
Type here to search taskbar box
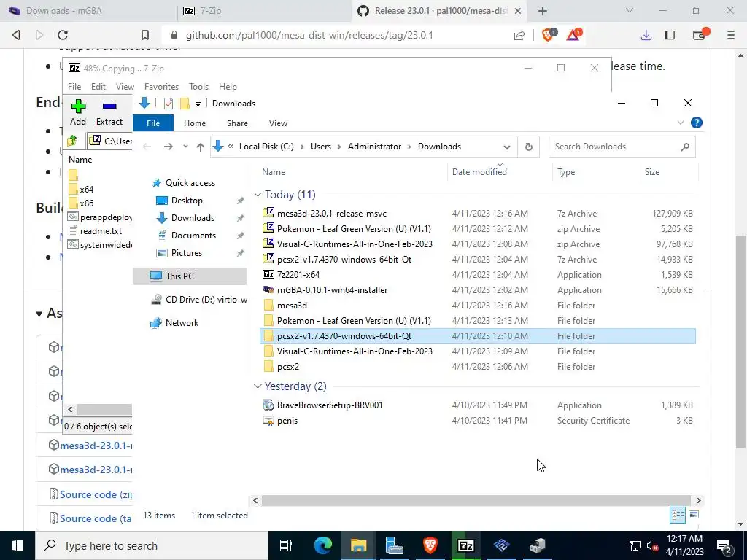pos(152,545)
